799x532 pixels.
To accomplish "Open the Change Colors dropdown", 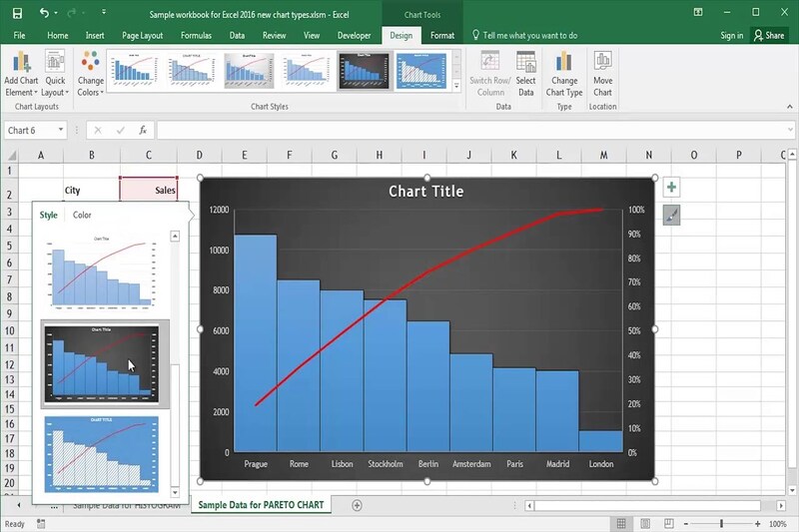I will pyautogui.click(x=90, y=73).
